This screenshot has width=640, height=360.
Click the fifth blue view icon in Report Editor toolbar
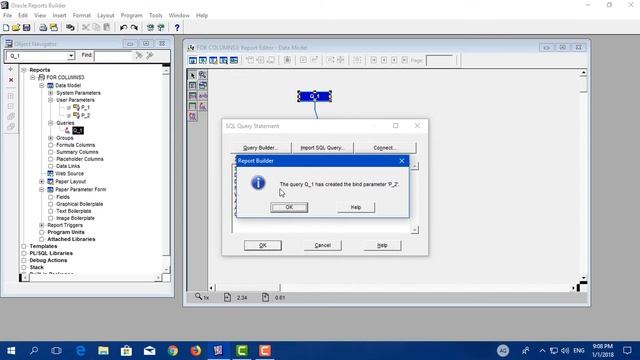(x=234, y=60)
